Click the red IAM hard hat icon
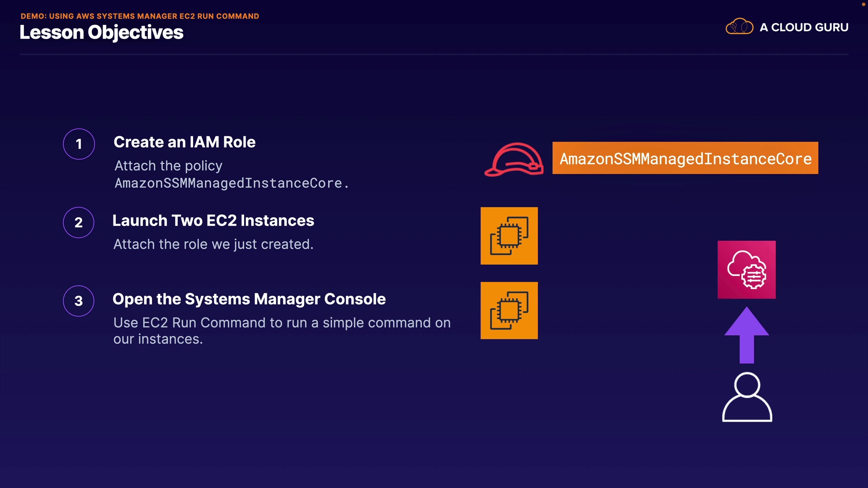The image size is (868, 488). pos(514,159)
